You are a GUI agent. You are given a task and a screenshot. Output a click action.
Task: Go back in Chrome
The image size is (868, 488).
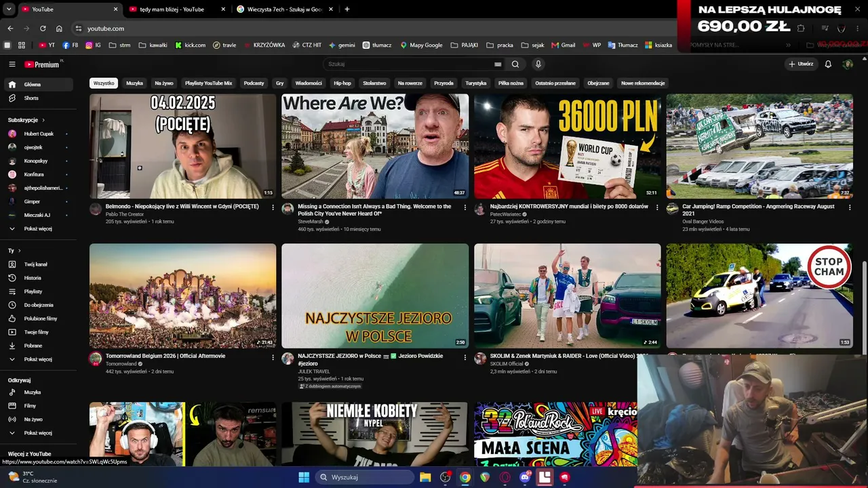point(10,28)
